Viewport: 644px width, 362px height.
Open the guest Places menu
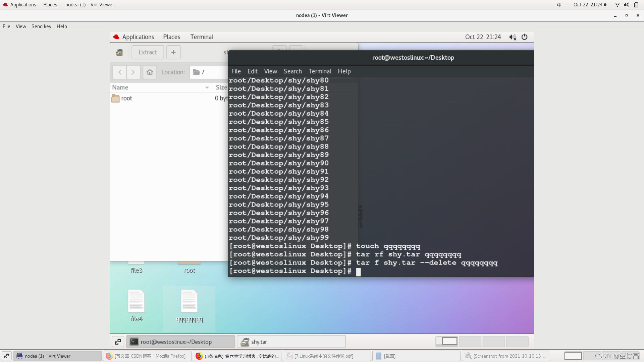[x=172, y=37]
